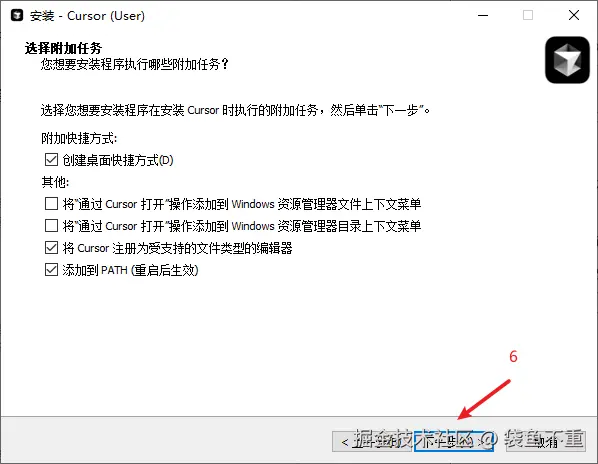
Task: Click the "您想要安装程序执行哪些附加任务?" subtitle
Action: coord(135,64)
